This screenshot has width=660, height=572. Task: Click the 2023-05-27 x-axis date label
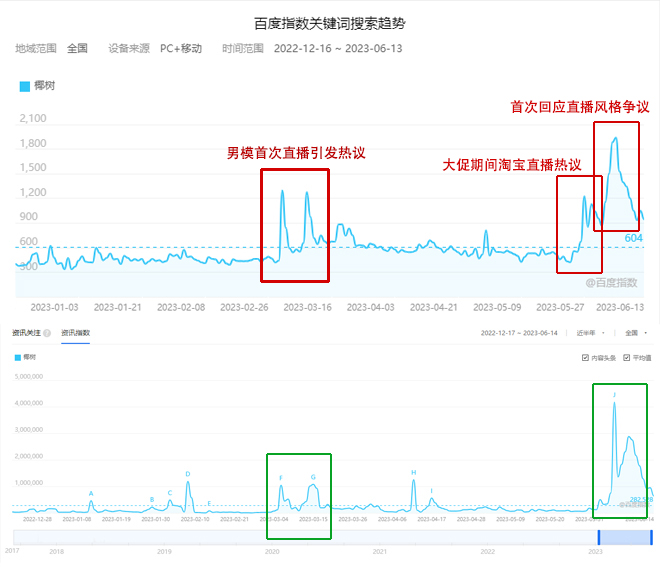pyautogui.click(x=560, y=308)
